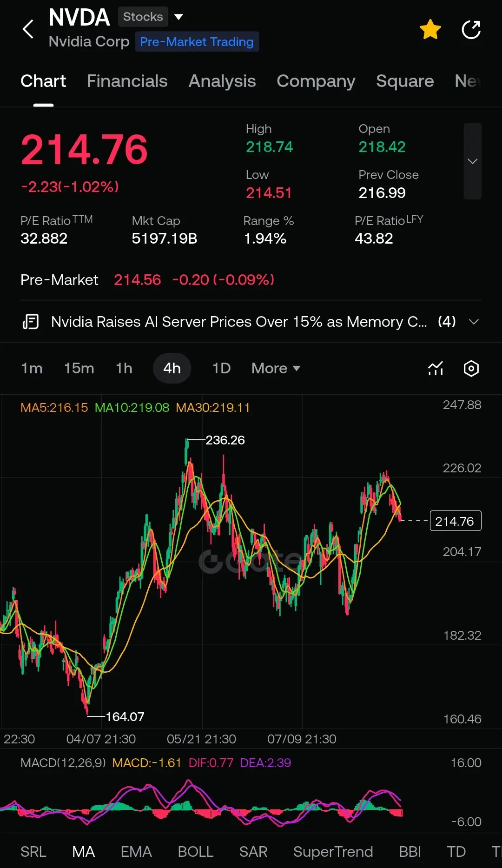This screenshot has width=502, height=868.
Task: Toggle the EMA indicator
Action: [x=136, y=851]
